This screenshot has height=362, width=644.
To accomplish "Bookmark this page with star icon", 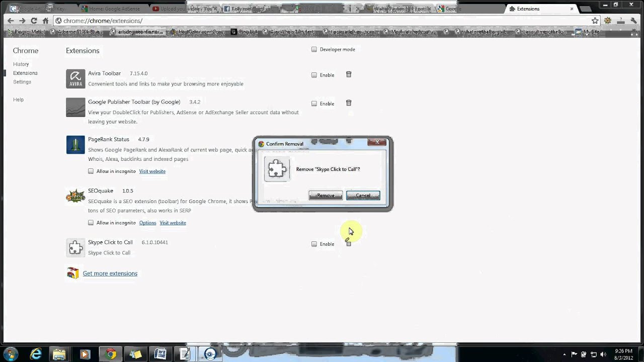I will [x=595, y=21].
